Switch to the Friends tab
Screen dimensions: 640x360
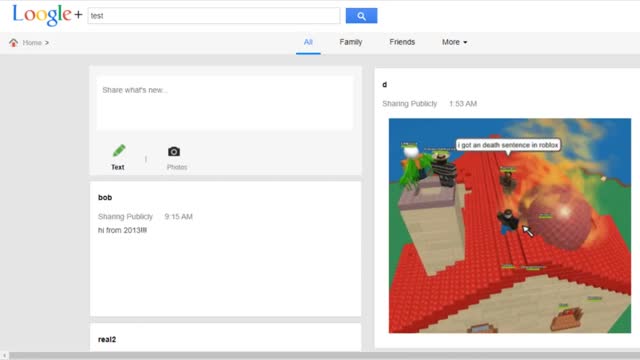[x=402, y=42]
